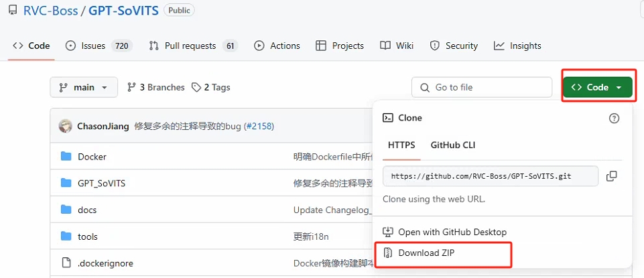Screen dimensions: 644x278
Task: Open the .dockerignore file
Action: pyautogui.click(x=105, y=263)
